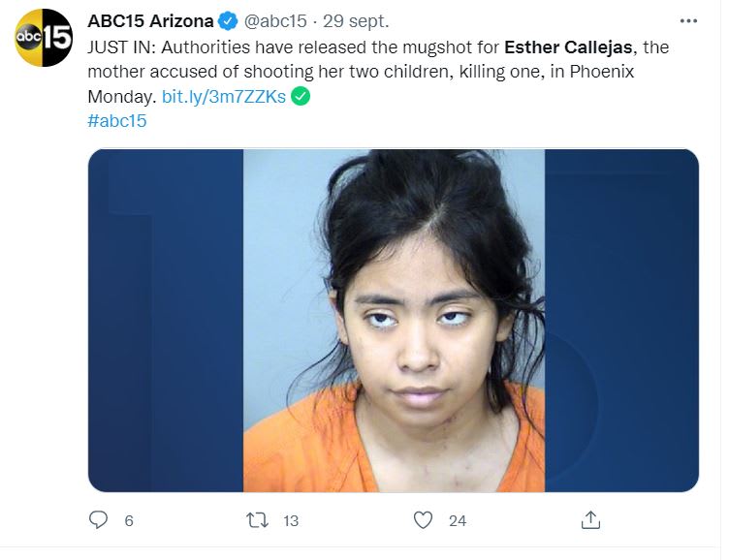The image size is (729, 560).
Task: Click the green checkmark after the bit.ly link
Action: (x=301, y=96)
